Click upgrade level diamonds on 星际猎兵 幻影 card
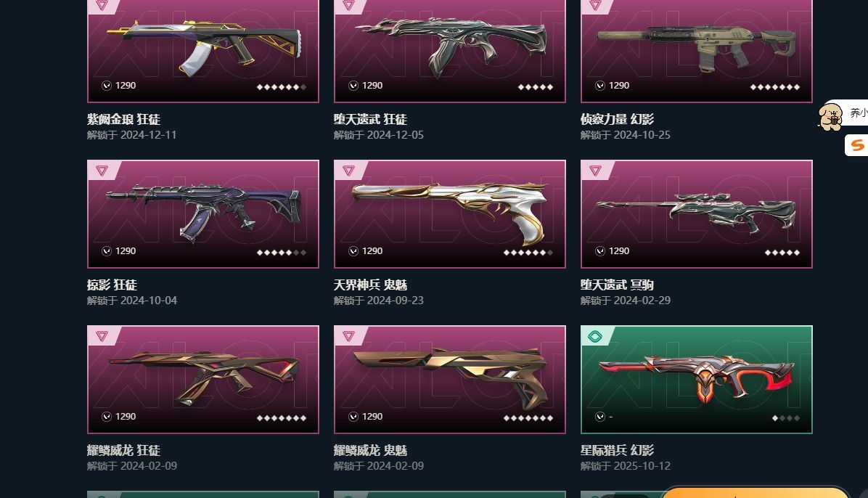Screen dimensions: 868x498 click(x=786, y=418)
